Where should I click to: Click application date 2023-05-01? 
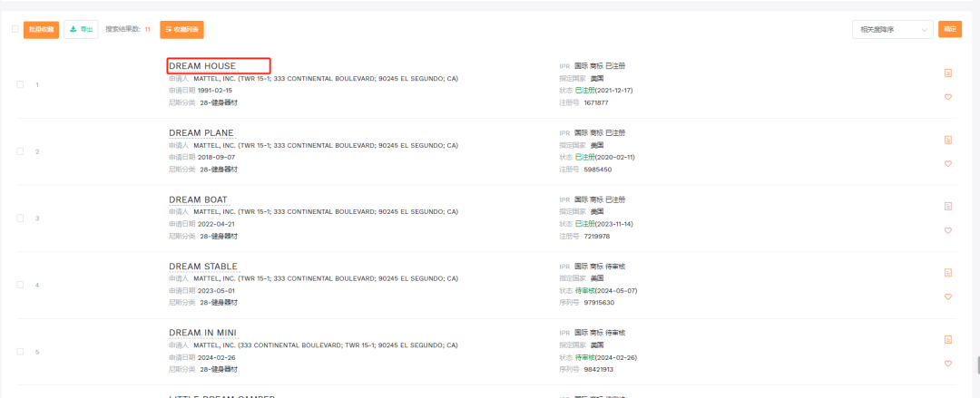216,290
